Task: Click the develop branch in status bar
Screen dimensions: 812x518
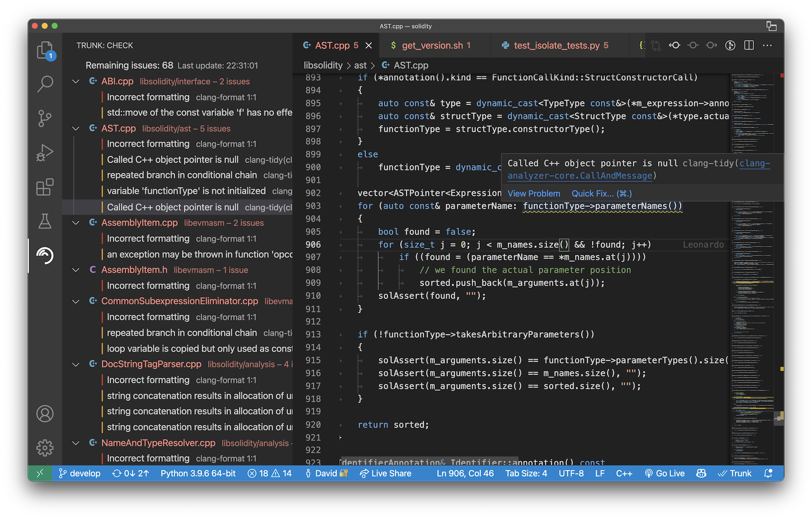Action: click(79, 473)
